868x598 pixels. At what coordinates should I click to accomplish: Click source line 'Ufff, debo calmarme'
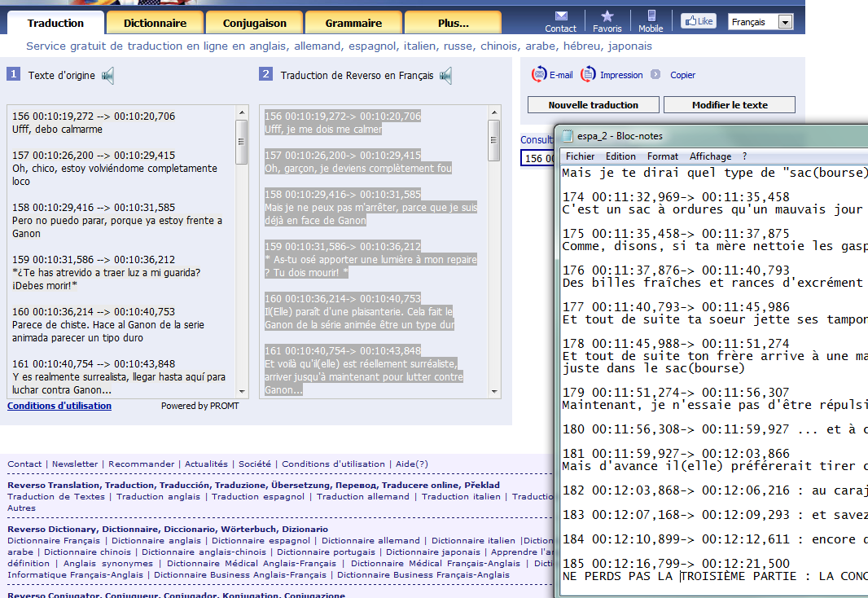(x=58, y=130)
